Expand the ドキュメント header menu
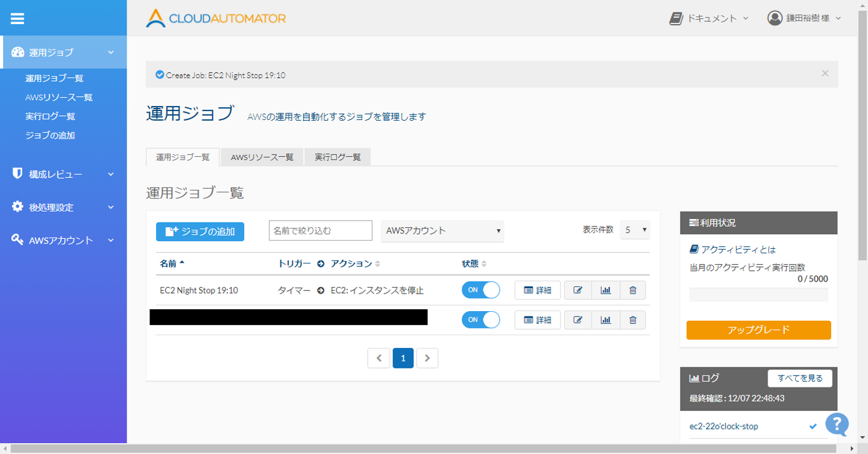868x454 pixels. click(709, 18)
